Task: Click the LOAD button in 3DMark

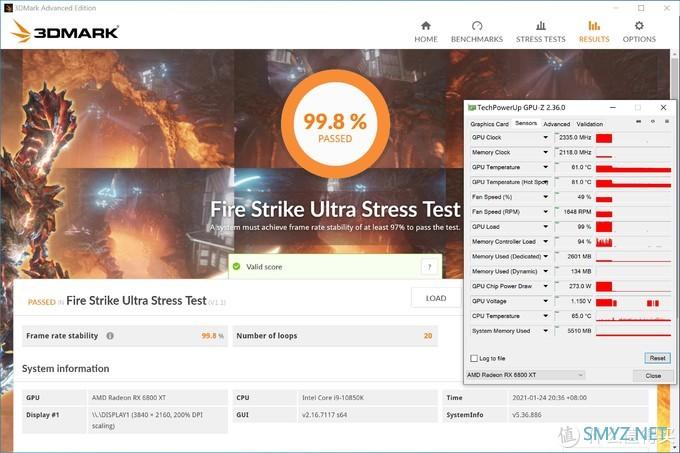Action: pos(436,298)
